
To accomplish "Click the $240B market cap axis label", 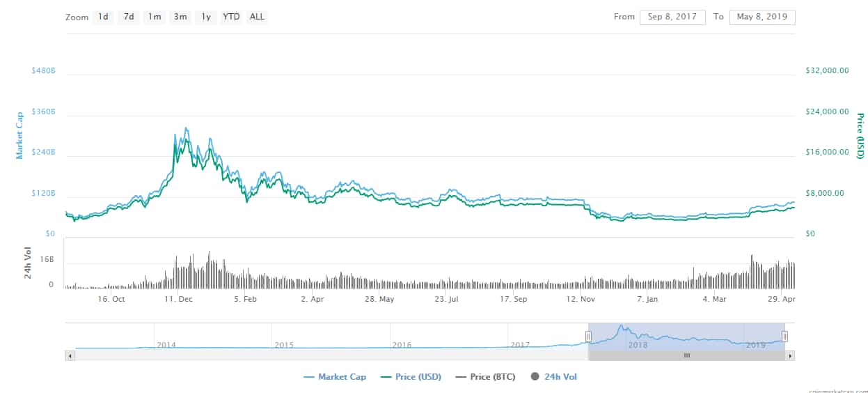I will [x=43, y=153].
